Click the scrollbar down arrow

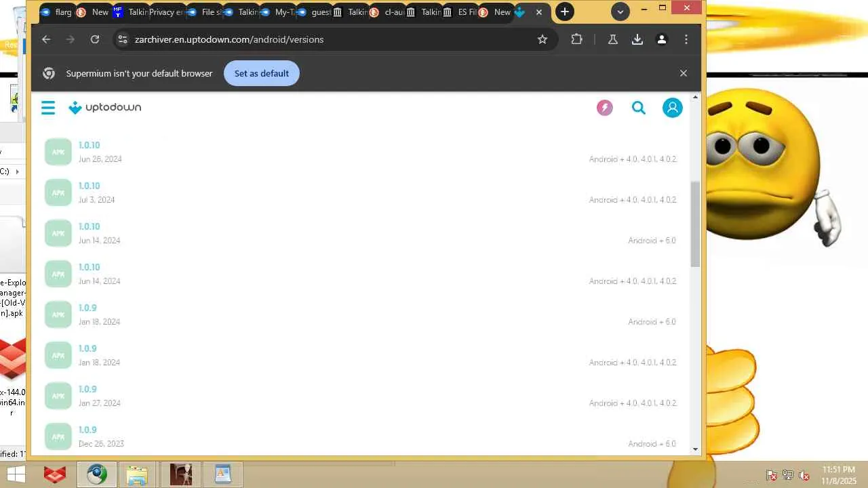[x=695, y=449]
